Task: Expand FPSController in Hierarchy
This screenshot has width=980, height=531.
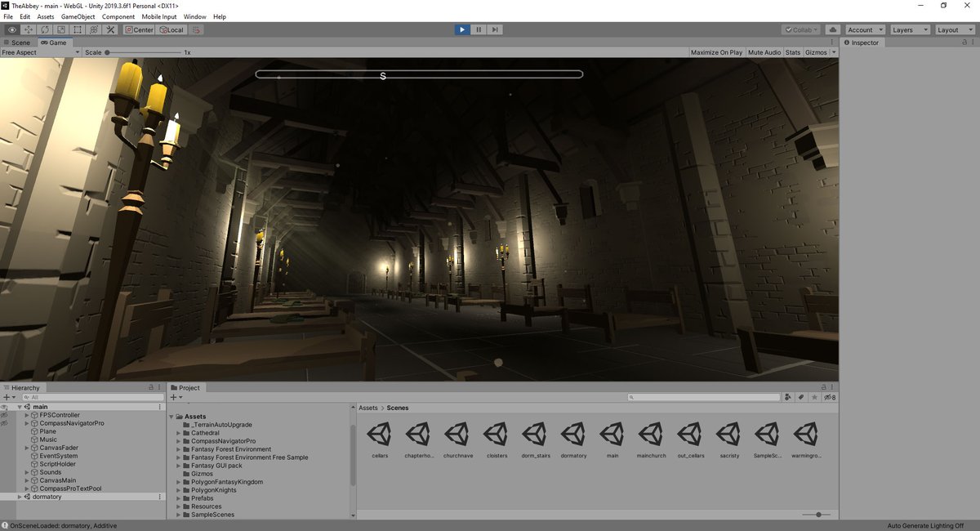Action: (x=27, y=415)
